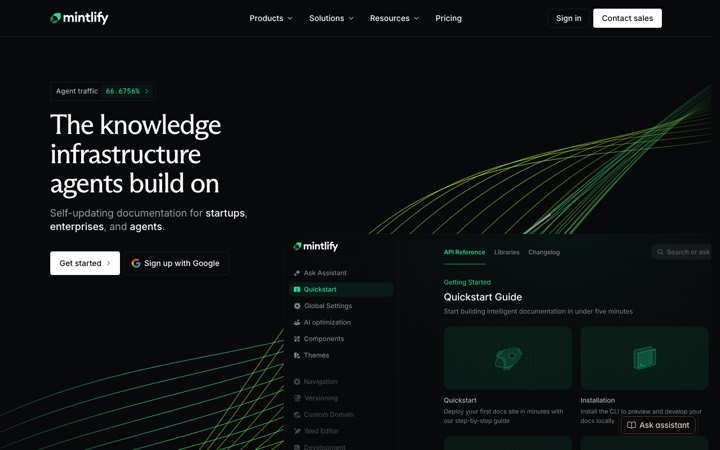The height and width of the screenshot is (450, 720).
Task: Click the Ask Assistant sparkle icon
Action: pos(297,273)
